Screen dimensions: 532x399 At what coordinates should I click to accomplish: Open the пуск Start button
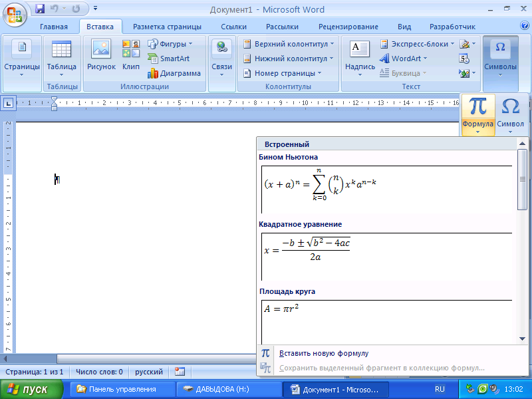[31, 389]
